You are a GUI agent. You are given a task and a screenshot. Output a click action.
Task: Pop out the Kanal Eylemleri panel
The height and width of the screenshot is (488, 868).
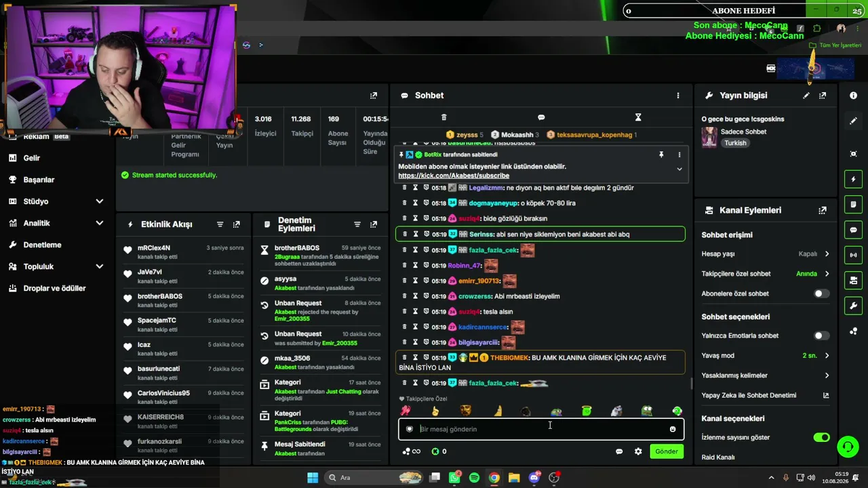tap(823, 210)
